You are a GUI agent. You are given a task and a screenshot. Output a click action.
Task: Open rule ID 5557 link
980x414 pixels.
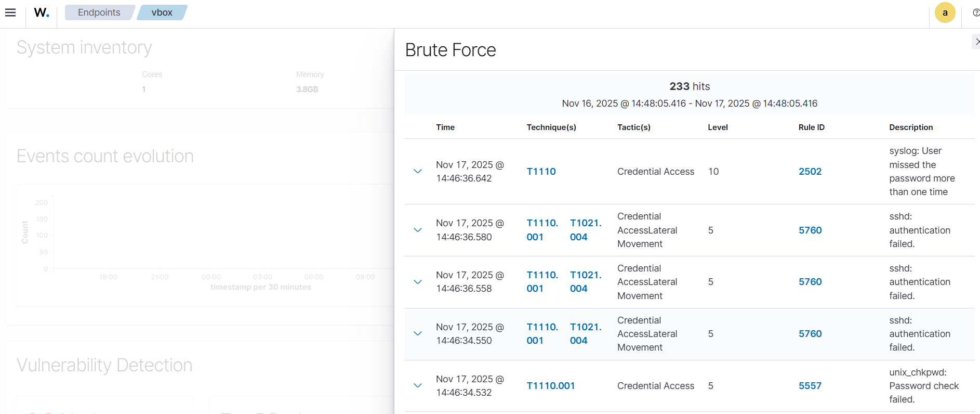(x=810, y=386)
